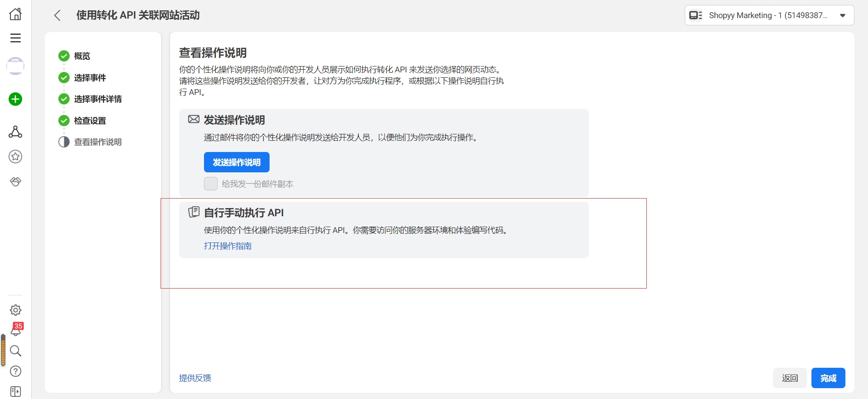868x399 pixels.
Task: Click the green plus create icon
Action: click(x=15, y=99)
